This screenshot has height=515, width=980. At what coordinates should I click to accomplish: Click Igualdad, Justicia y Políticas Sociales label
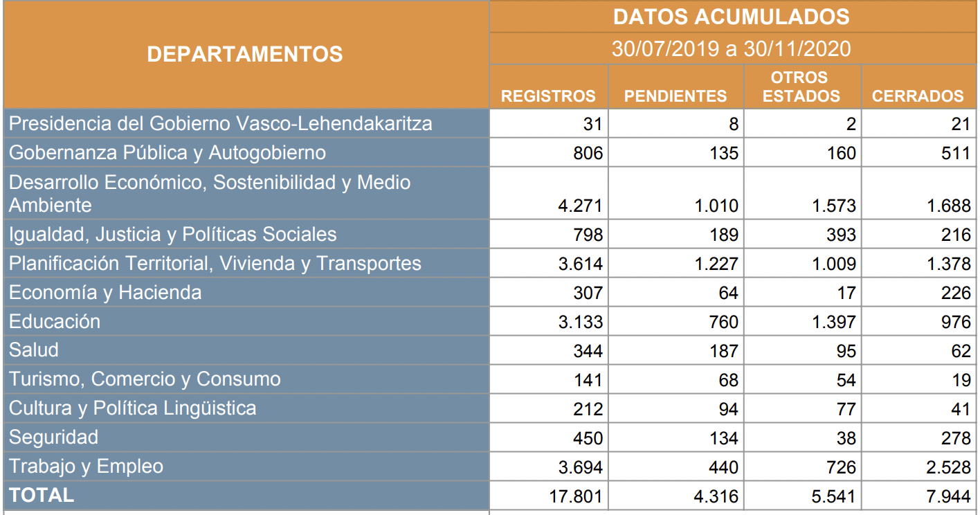click(172, 235)
